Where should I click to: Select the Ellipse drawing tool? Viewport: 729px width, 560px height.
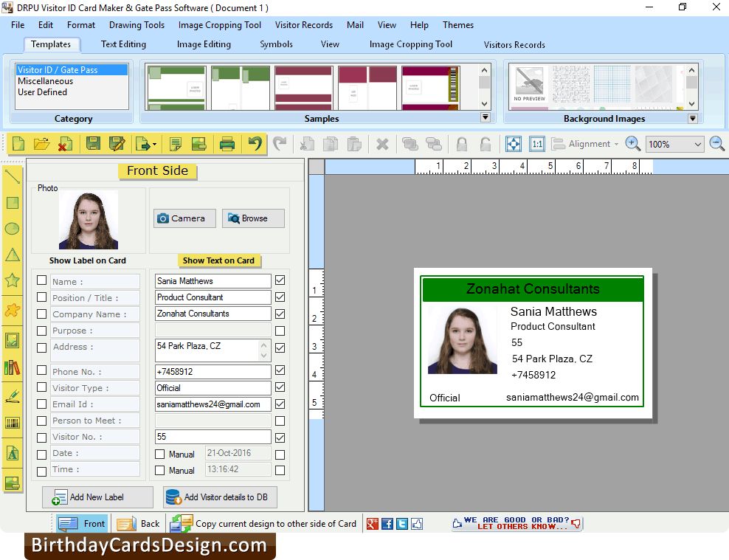pos(12,228)
